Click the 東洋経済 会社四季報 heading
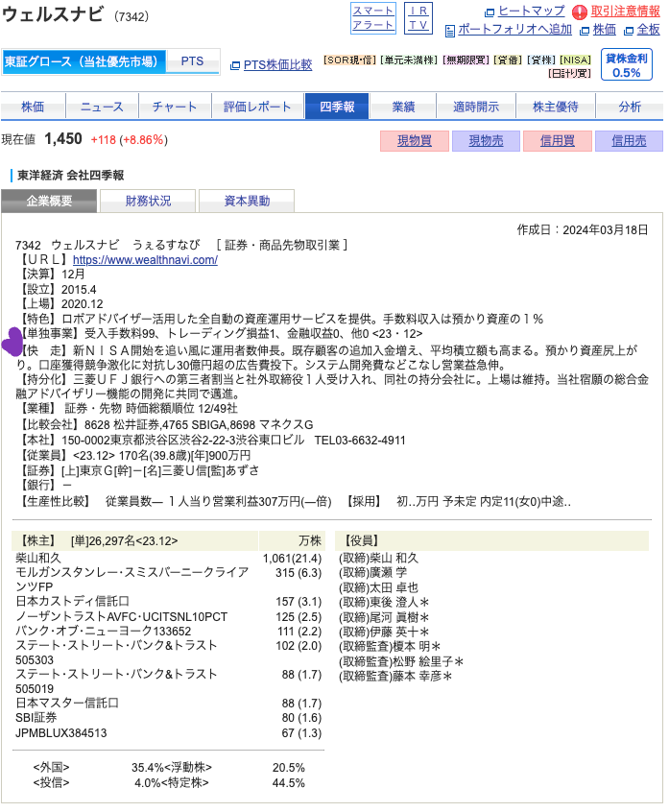Viewport: 669px width, 812px height. point(70,175)
